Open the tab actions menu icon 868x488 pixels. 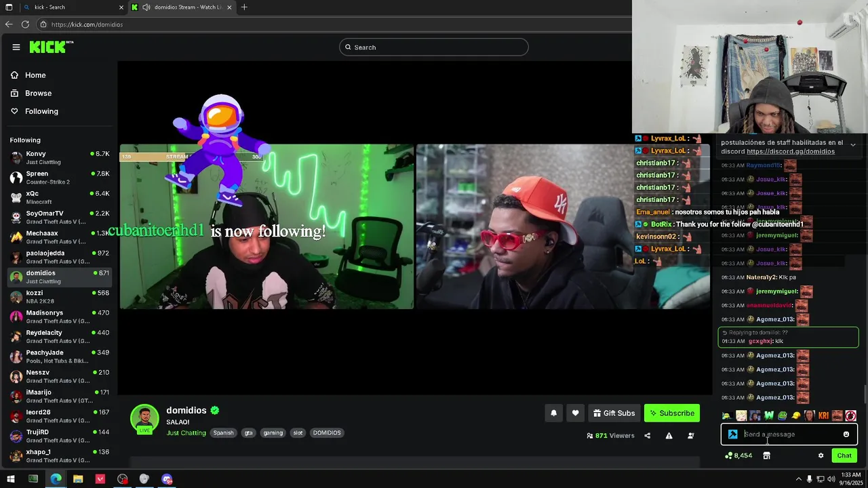tap(9, 7)
